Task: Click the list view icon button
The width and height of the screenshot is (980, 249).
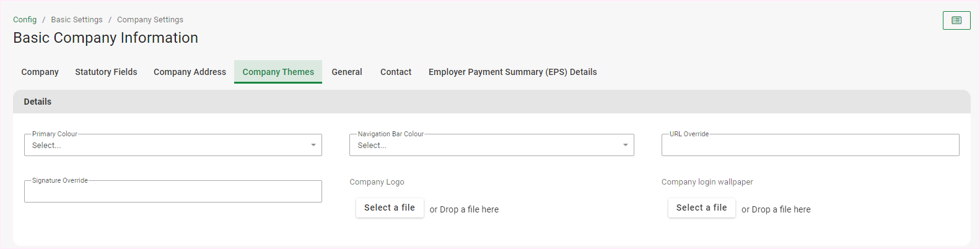Action: pyautogui.click(x=956, y=20)
